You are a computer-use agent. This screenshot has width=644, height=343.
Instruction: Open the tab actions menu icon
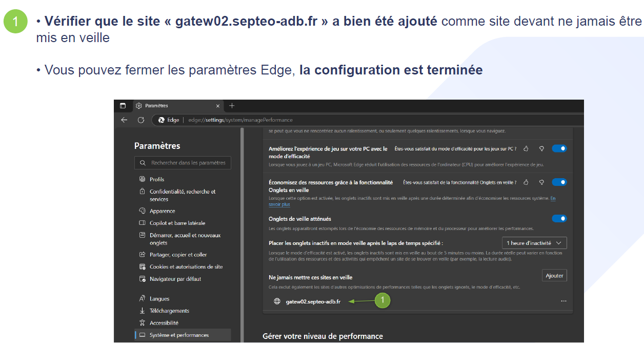[x=123, y=106]
